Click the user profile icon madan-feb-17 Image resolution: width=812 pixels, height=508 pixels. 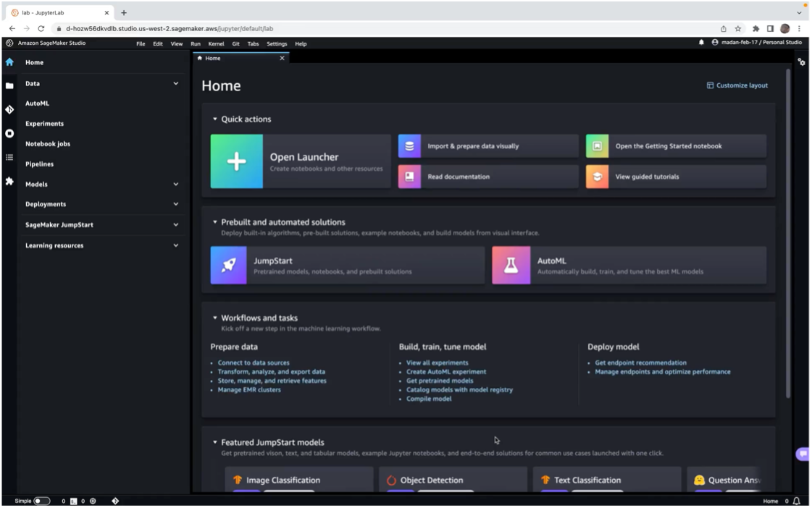pyautogui.click(x=715, y=43)
